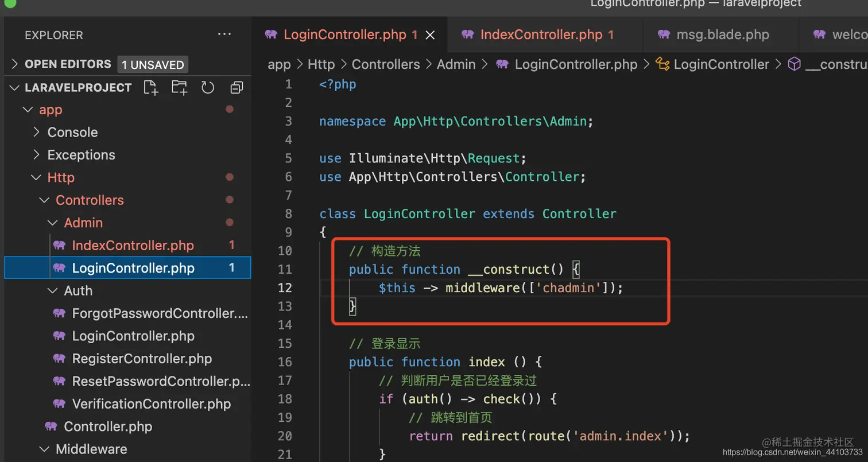Screen dimensions: 868x462
Task: Click the namespace line in the editor
Action: (456, 121)
